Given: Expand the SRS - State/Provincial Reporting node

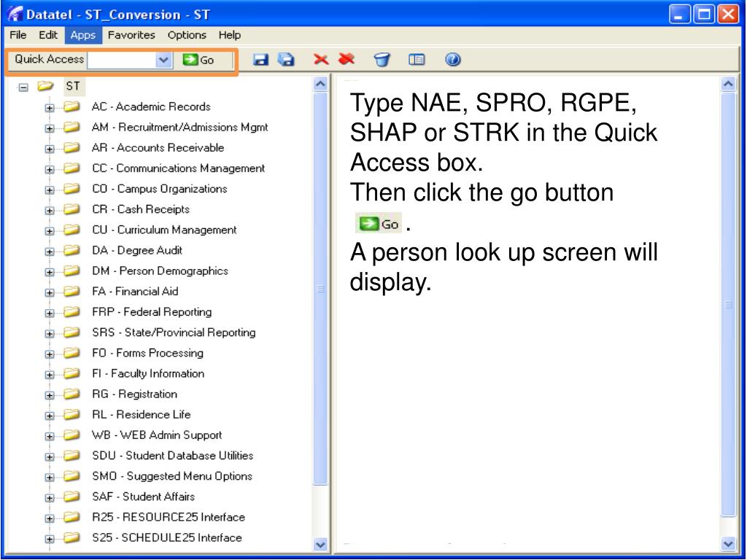Looking at the screenshot, I should point(50,334).
